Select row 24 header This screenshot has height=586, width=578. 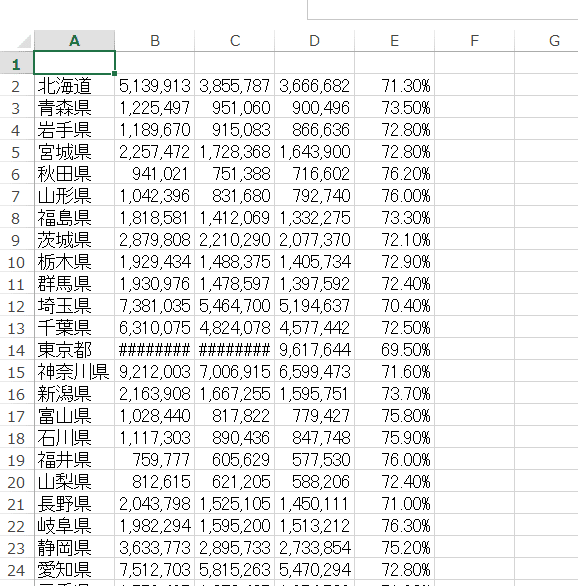coord(16,570)
